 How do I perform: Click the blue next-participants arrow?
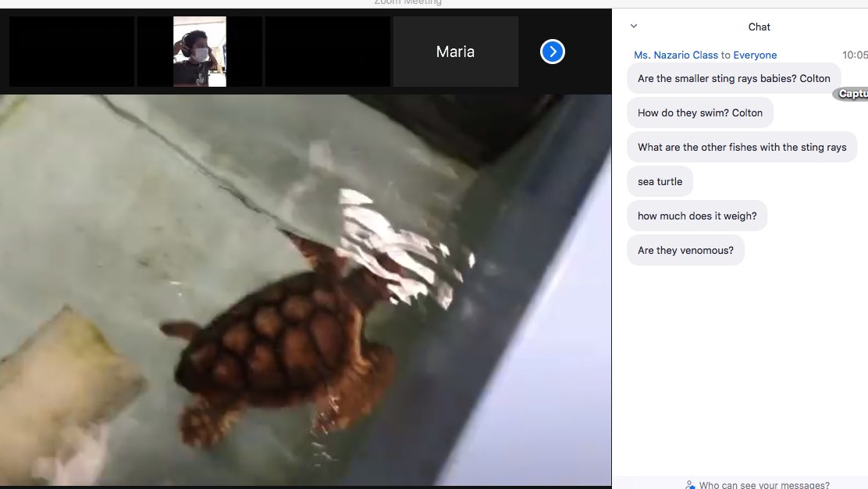coord(553,52)
